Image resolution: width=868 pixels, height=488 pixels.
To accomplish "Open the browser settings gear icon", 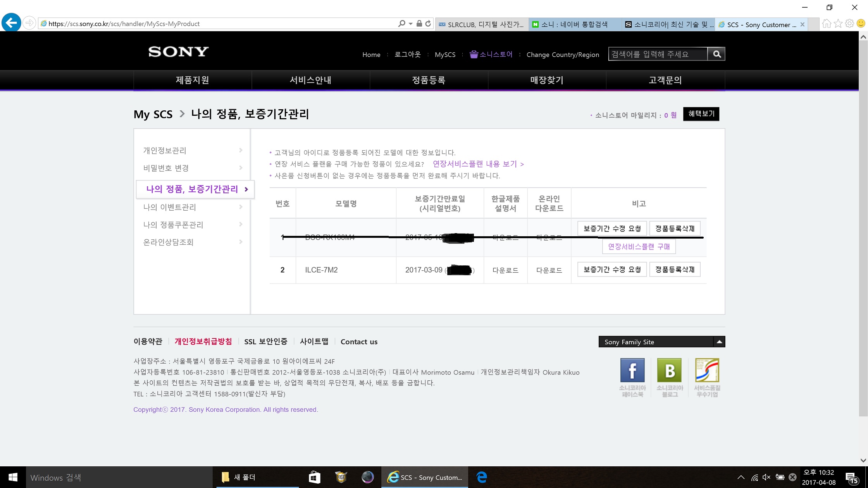I will click(849, 24).
